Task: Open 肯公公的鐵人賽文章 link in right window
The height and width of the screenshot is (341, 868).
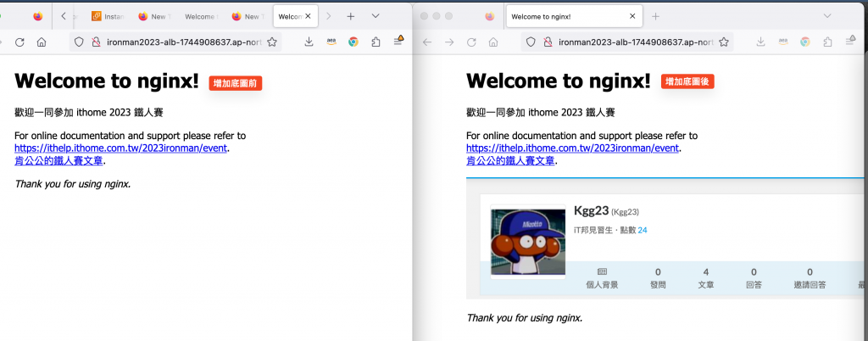Action: click(x=510, y=161)
